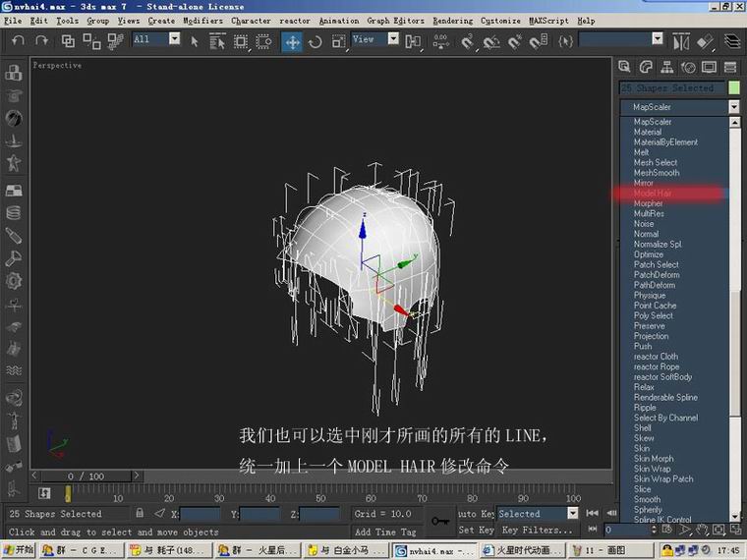Image resolution: width=747 pixels, height=560 pixels.
Task: Open the MAXScript menu
Action: coord(548,21)
